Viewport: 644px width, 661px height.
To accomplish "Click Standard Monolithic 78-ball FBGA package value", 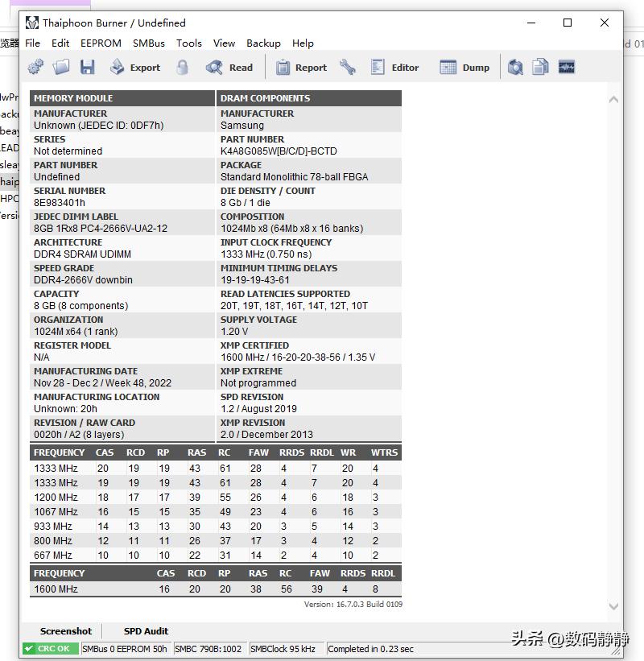I will [x=294, y=177].
